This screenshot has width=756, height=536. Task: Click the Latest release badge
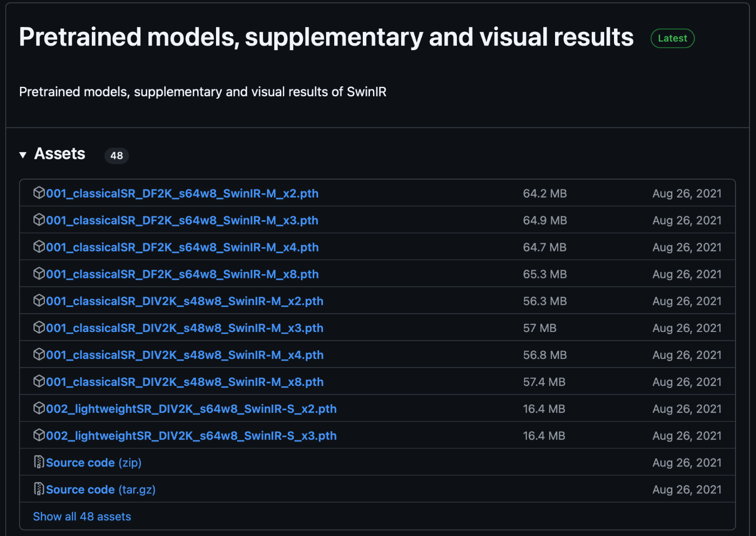click(672, 38)
